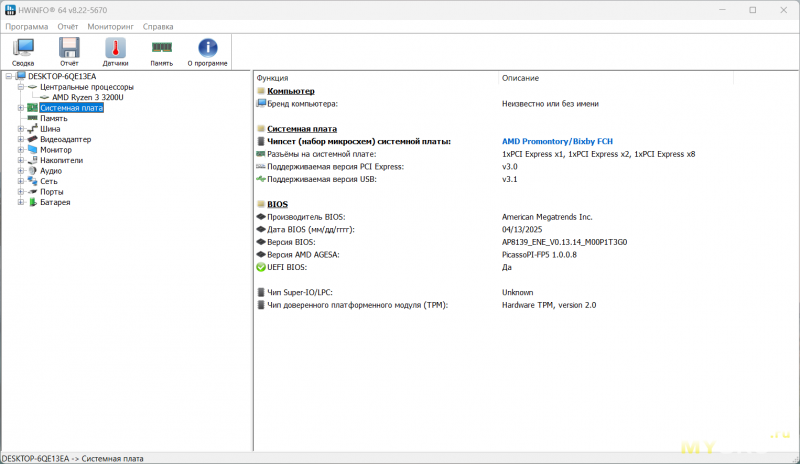The width and height of the screenshot is (800, 464).
Task: Expand the Накопители tree node
Action: (x=20, y=160)
